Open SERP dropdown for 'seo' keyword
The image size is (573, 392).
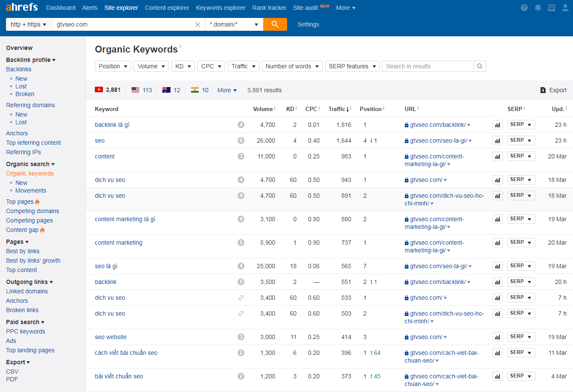coord(521,140)
